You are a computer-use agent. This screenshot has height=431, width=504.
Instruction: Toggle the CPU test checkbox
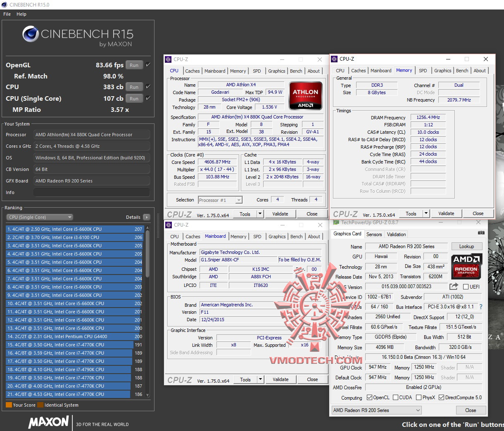pyautogui.click(x=148, y=87)
